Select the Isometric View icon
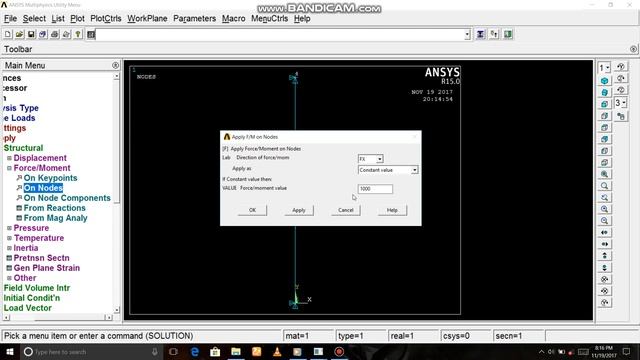 point(605,81)
